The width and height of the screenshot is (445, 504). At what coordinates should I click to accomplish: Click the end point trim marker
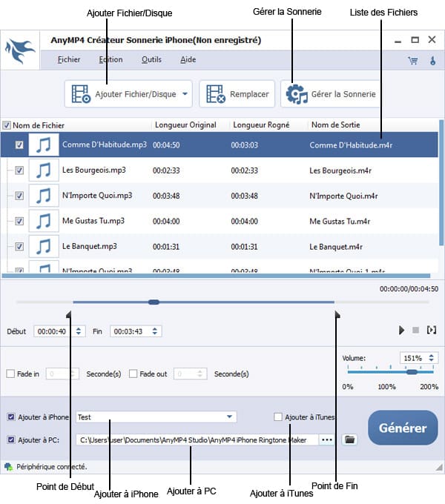pyautogui.click(x=337, y=314)
